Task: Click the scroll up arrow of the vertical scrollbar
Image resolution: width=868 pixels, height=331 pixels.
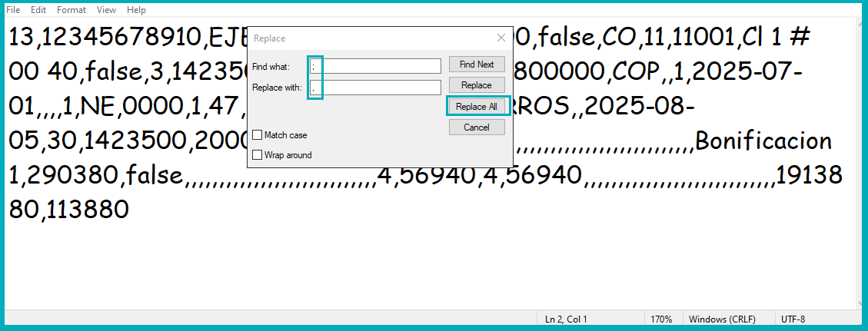Action: click(x=860, y=25)
